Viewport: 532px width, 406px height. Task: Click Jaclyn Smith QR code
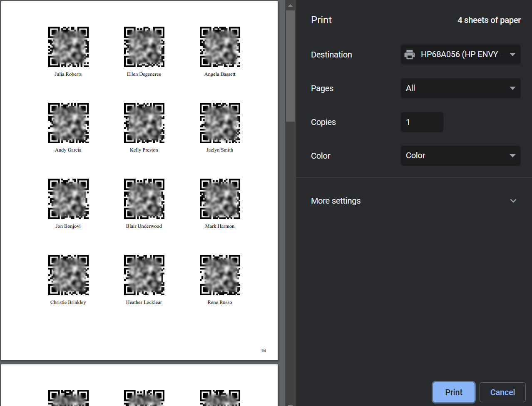pos(220,123)
